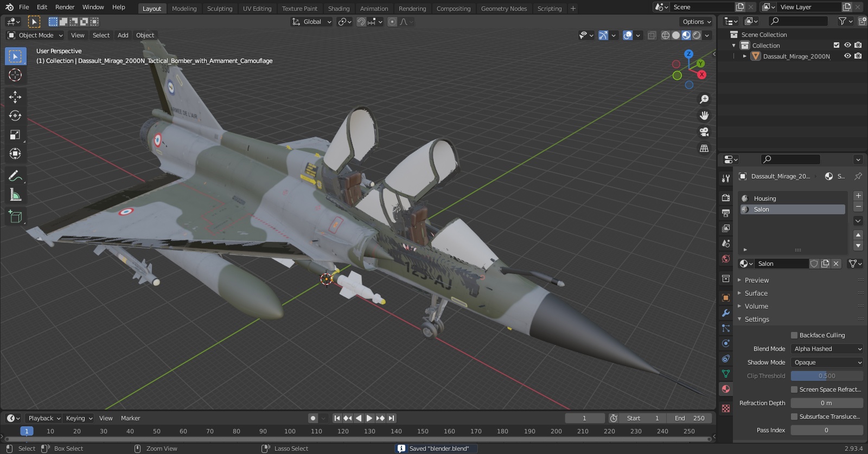
Task: Open the Keying popover
Action: click(79, 418)
